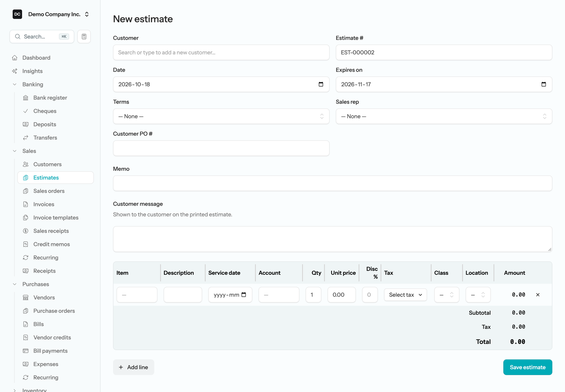
Task: Click into the Customer PO # field
Action: pyautogui.click(x=221, y=148)
